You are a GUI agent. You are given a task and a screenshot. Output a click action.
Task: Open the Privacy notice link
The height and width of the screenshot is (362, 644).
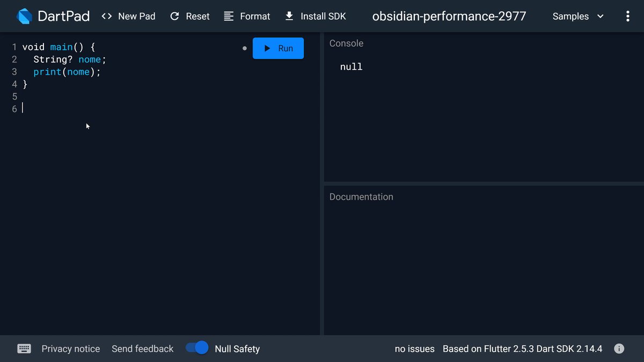point(71,349)
